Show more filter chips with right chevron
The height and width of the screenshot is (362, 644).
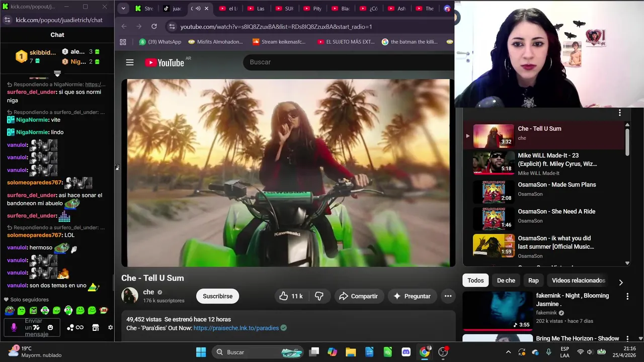coord(620,283)
